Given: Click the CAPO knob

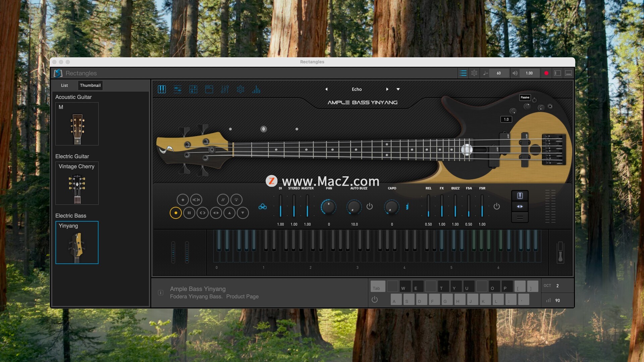Looking at the screenshot, I should [x=392, y=207].
